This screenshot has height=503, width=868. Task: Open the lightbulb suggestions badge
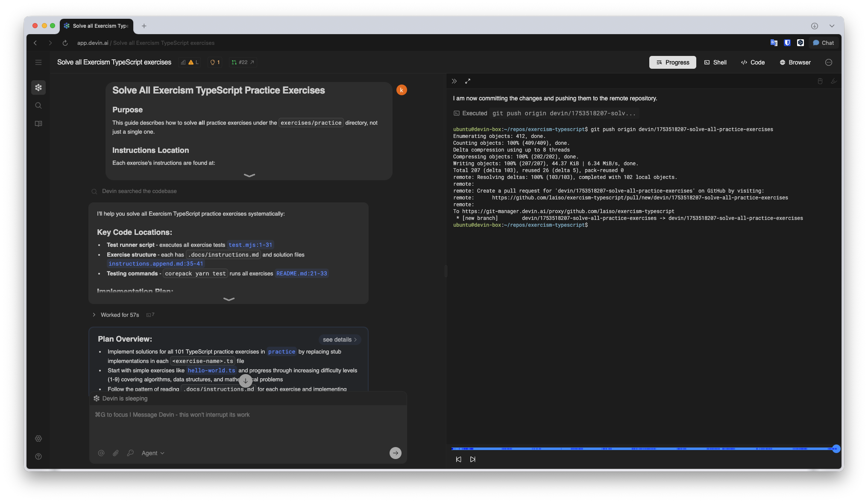tap(215, 62)
